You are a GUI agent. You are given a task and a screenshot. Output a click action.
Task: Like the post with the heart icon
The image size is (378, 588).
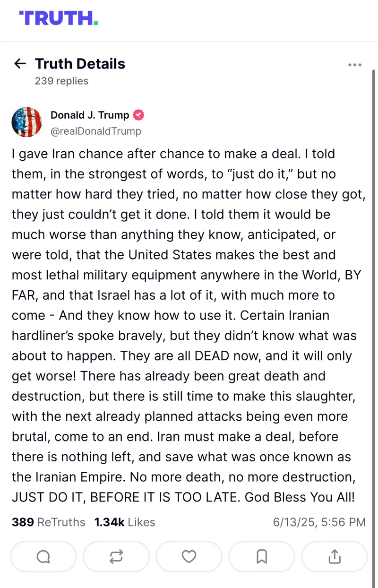(x=189, y=557)
